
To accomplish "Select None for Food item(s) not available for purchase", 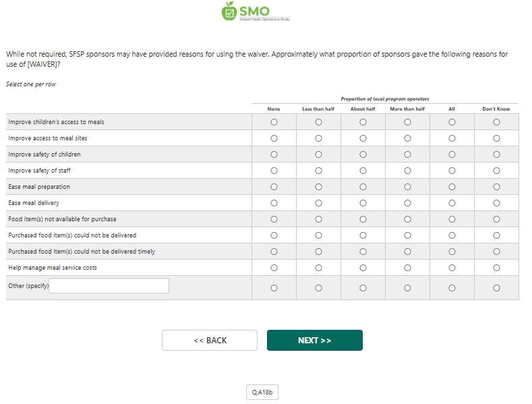I will tap(274, 219).
